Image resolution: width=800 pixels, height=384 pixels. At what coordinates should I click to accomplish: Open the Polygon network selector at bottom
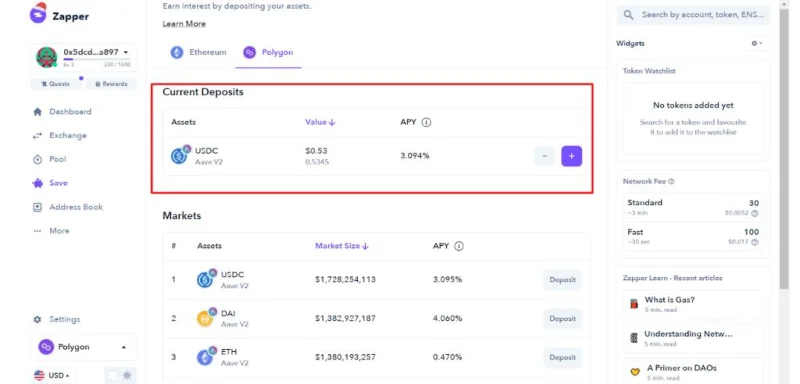[x=83, y=347]
